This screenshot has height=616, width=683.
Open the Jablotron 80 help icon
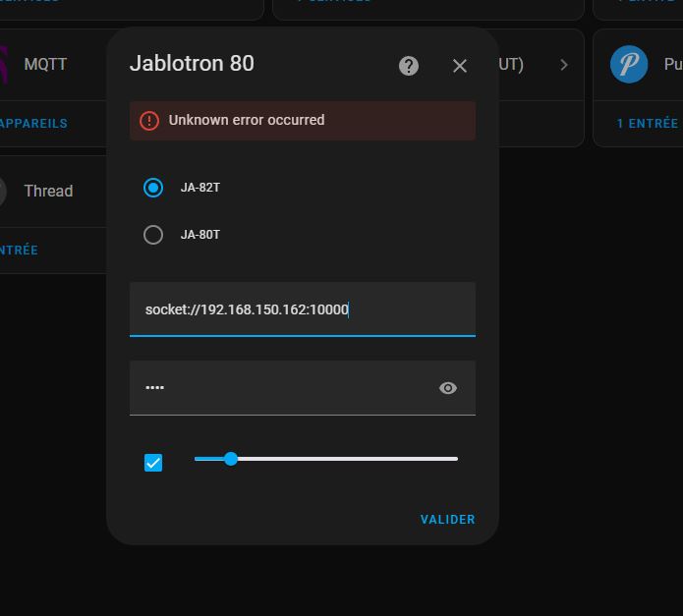tap(409, 66)
